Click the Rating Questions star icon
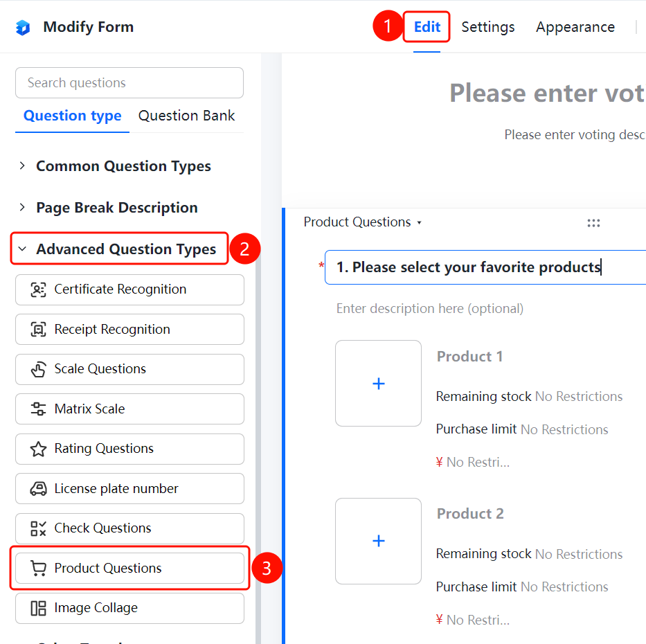This screenshot has width=646, height=644. (x=38, y=449)
